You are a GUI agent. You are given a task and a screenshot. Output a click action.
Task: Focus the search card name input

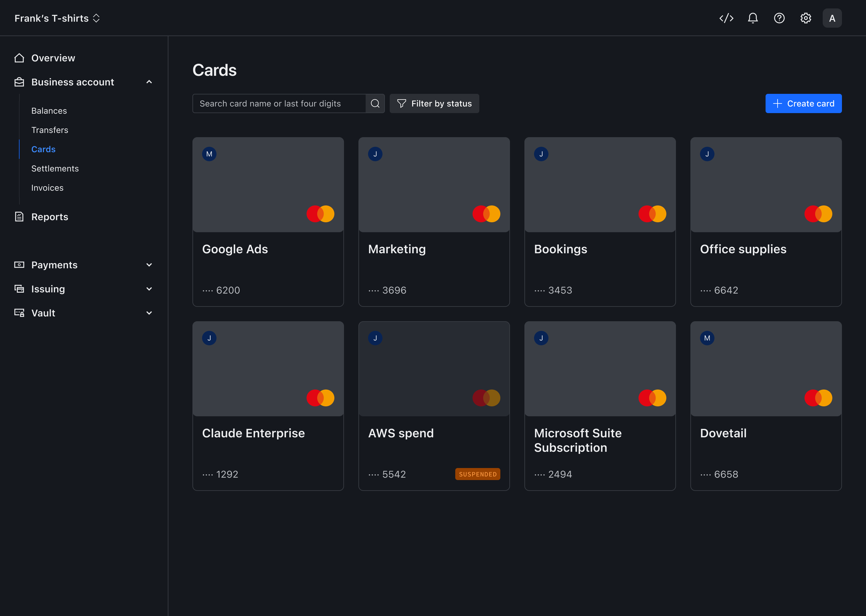pos(279,103)
